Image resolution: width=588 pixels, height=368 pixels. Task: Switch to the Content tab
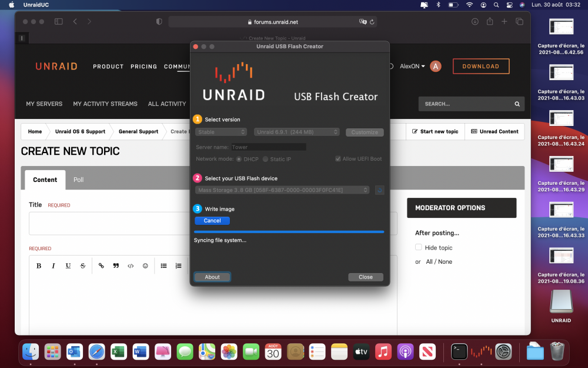pyautogui.click(x=45, y=180)
